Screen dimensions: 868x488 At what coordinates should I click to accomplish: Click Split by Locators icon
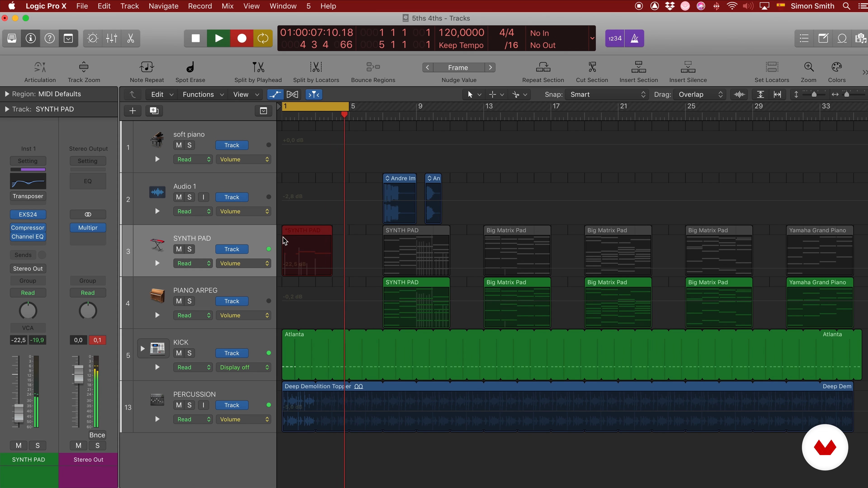[x=316, y=67]
